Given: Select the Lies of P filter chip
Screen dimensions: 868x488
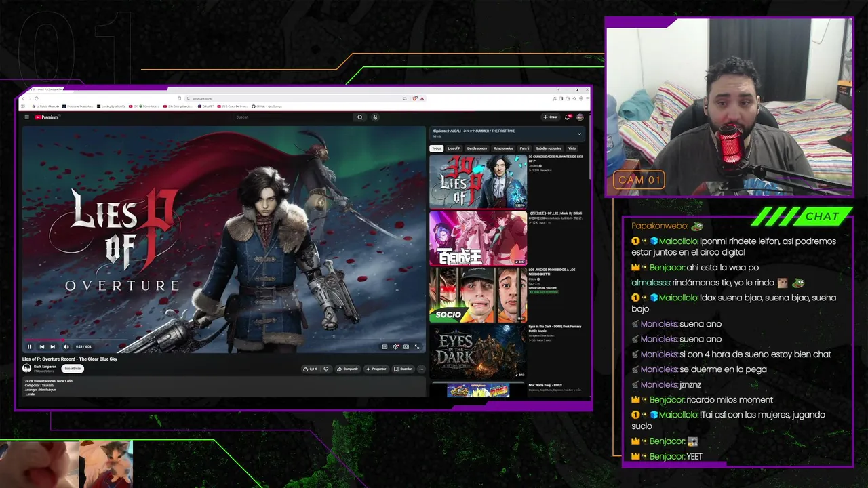Looking at the screenshot, I should coord(454,148).
